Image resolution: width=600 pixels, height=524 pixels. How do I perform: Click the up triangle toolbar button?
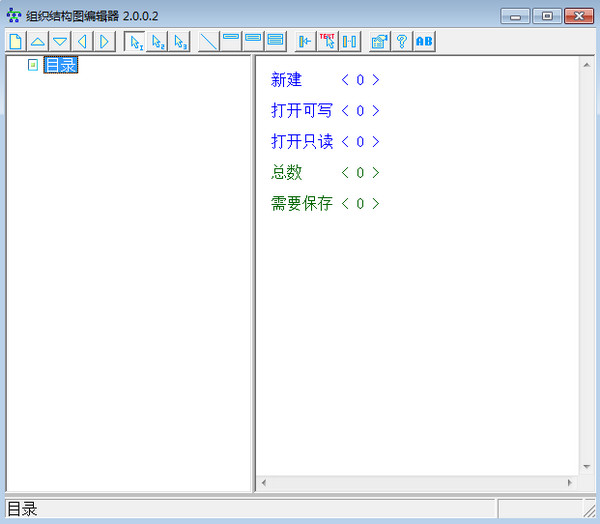coord(37,41)
